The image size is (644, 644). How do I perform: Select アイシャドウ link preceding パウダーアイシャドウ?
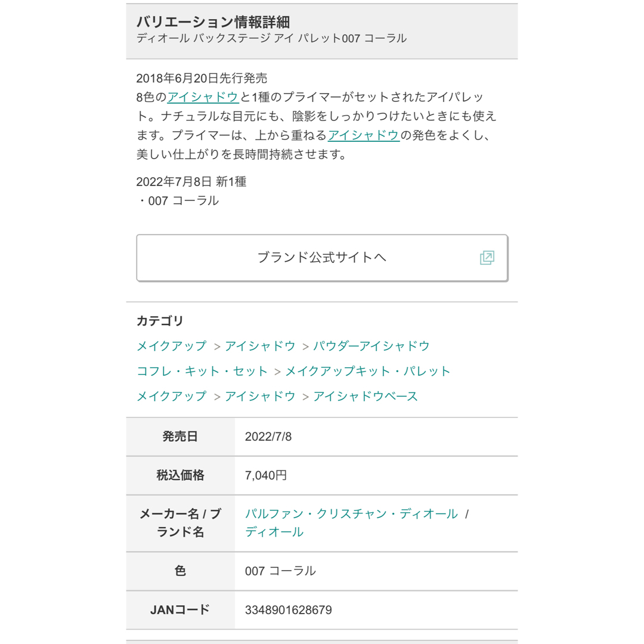260,346
